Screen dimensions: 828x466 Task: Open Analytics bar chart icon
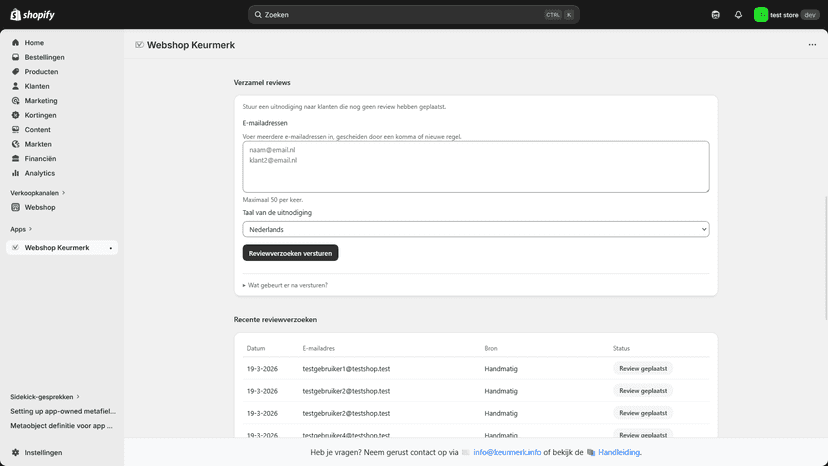(15, 173)
